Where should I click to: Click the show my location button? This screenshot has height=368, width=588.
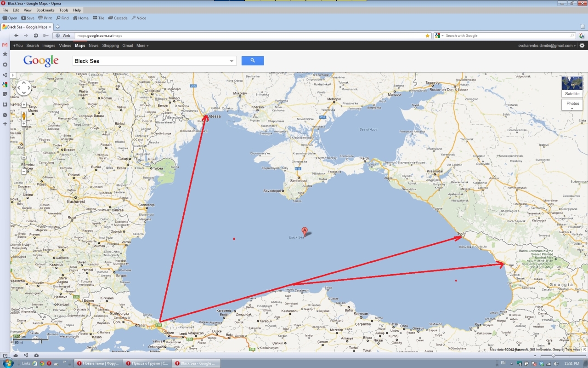pos(24,105)
